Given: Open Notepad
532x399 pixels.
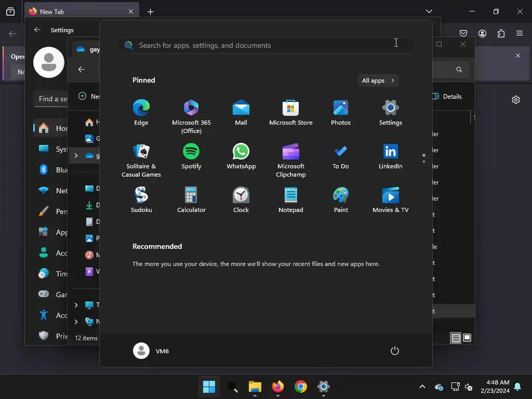Looking at the screenshot, I should point(291,200).
